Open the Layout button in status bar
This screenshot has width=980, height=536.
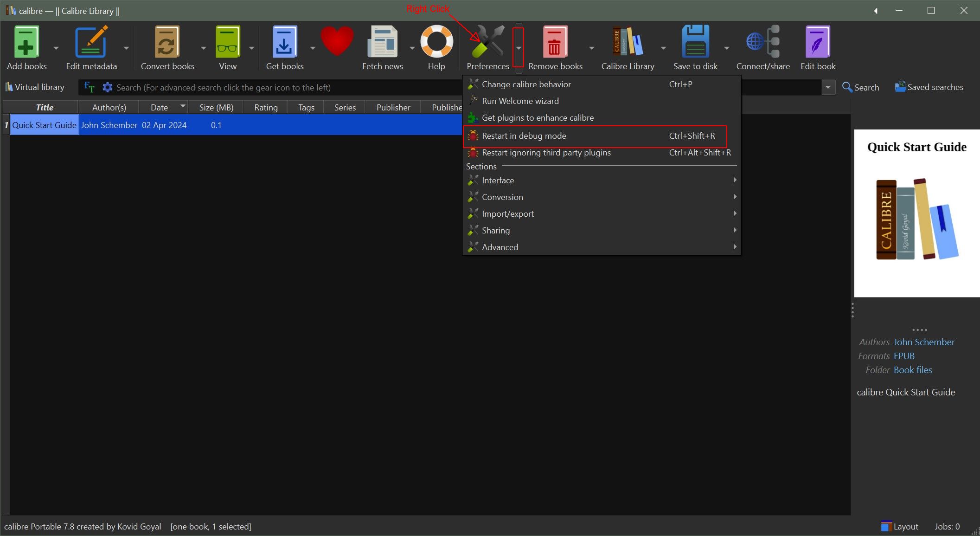point(899,526)
